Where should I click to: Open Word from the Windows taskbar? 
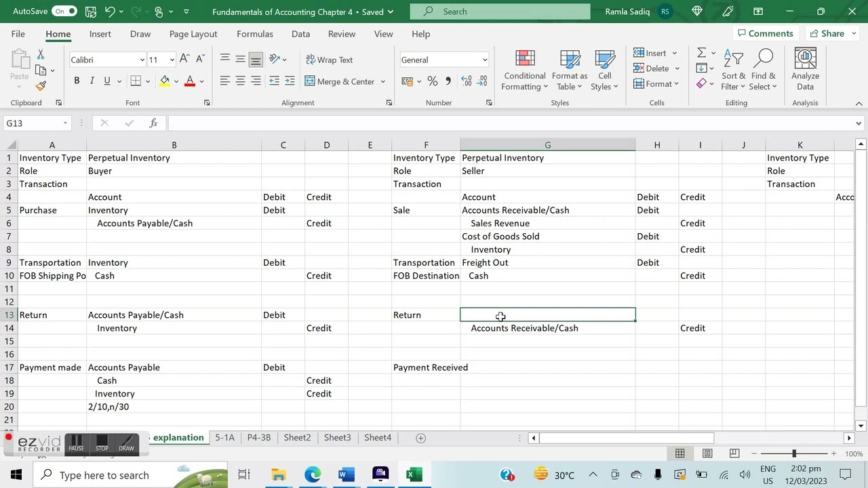tap(346, 474)
